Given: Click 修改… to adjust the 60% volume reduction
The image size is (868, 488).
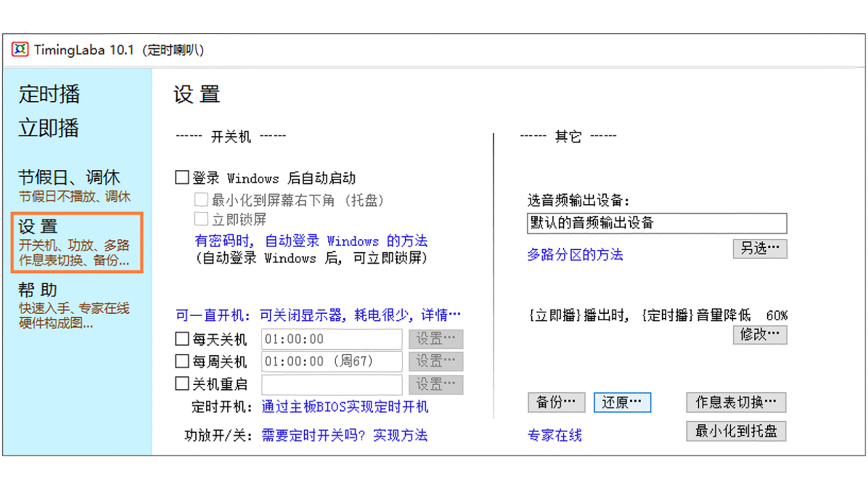Looking at the screenshot, I should click(759, 335).
